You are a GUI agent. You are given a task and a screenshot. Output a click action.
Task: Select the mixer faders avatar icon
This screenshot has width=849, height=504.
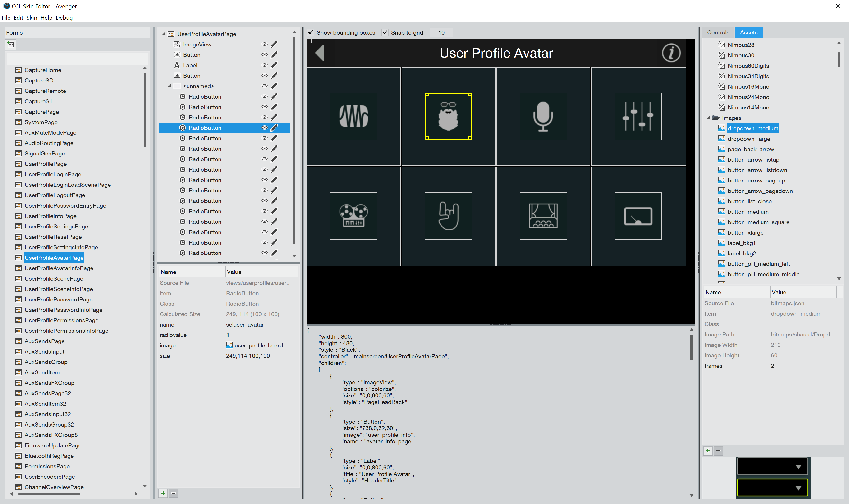[x=638, y=116]
